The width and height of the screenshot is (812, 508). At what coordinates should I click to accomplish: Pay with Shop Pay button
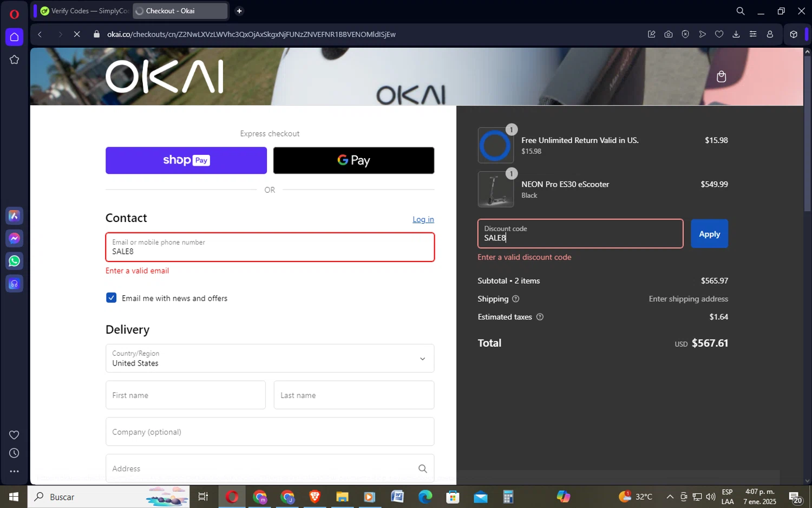186,160
